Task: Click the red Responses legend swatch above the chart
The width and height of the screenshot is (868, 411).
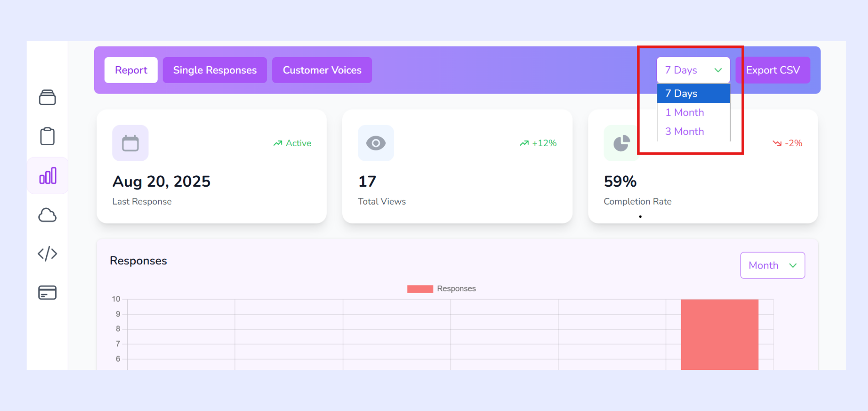Action: pyautogui.click(x=419, y=289)
